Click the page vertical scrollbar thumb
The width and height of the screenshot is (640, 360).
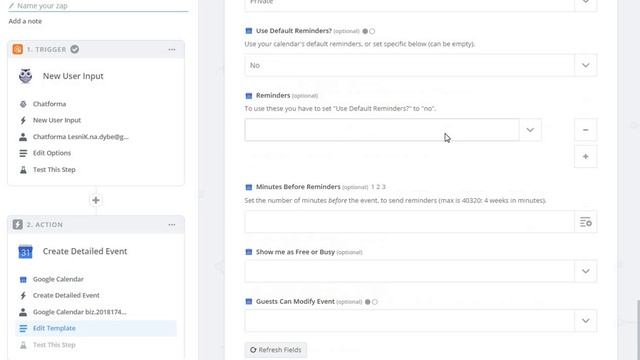pos(638,330)
